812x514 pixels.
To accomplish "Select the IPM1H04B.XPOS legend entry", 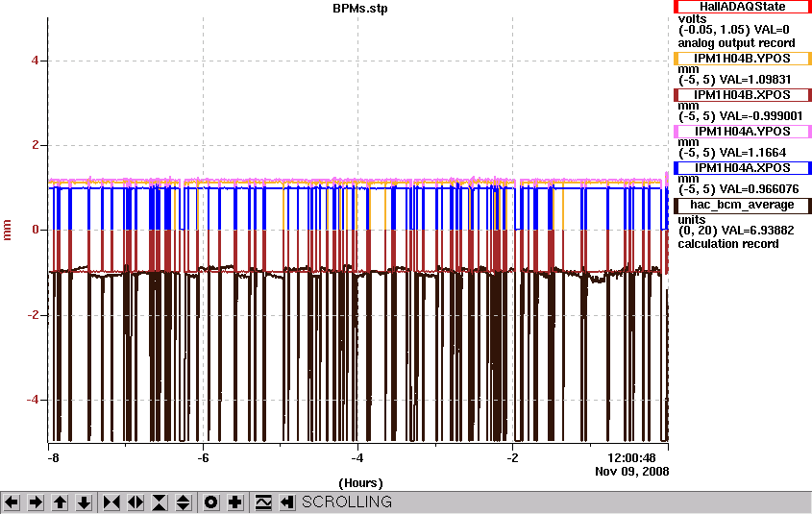I will 742,95.
